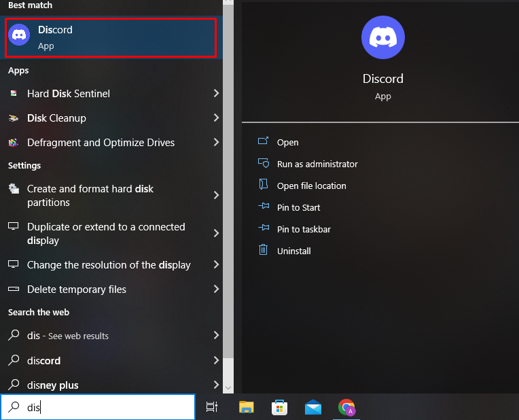Expand Disk Cleanup options chevron

tap(216, 118)
